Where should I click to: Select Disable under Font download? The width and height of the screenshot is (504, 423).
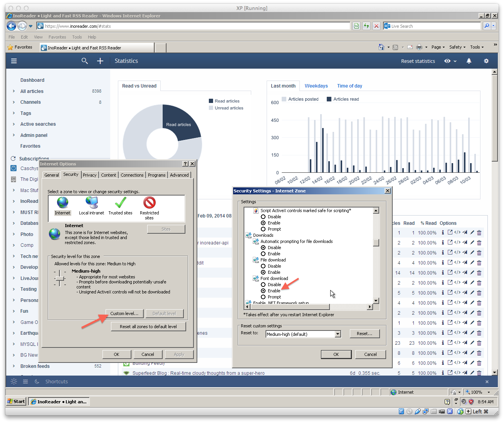click(x=263, y=285)
